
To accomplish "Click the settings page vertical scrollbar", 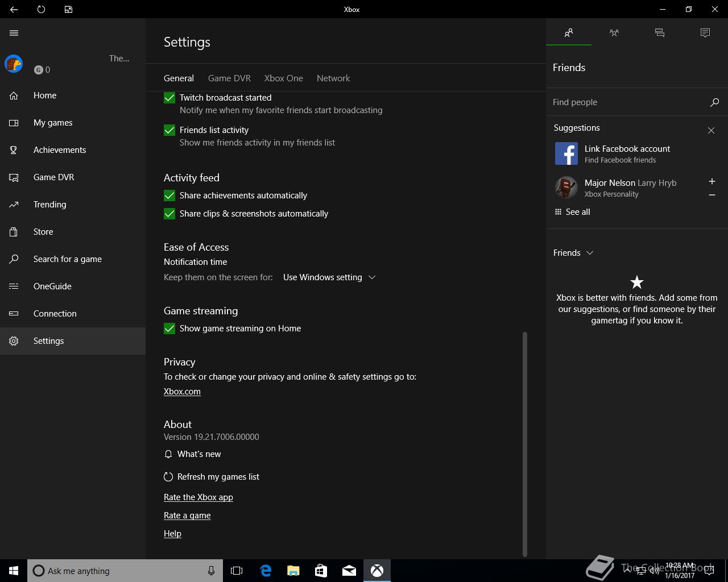I will coord(524,444).
